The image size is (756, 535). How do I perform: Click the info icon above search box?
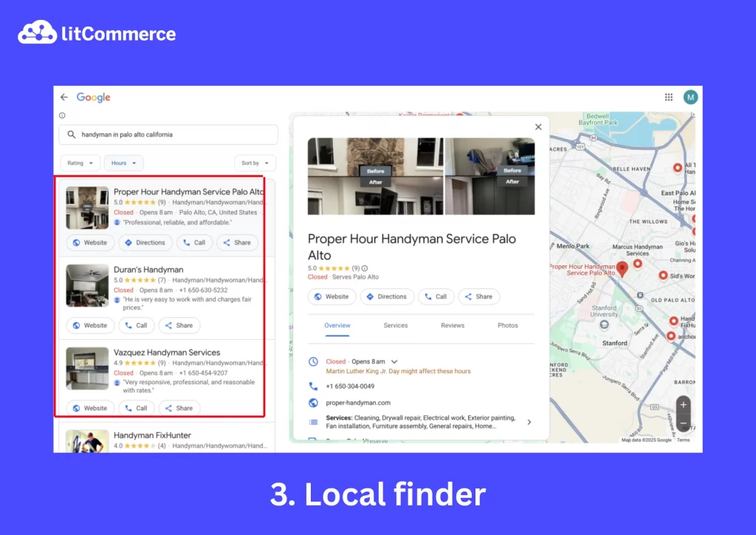62,115
